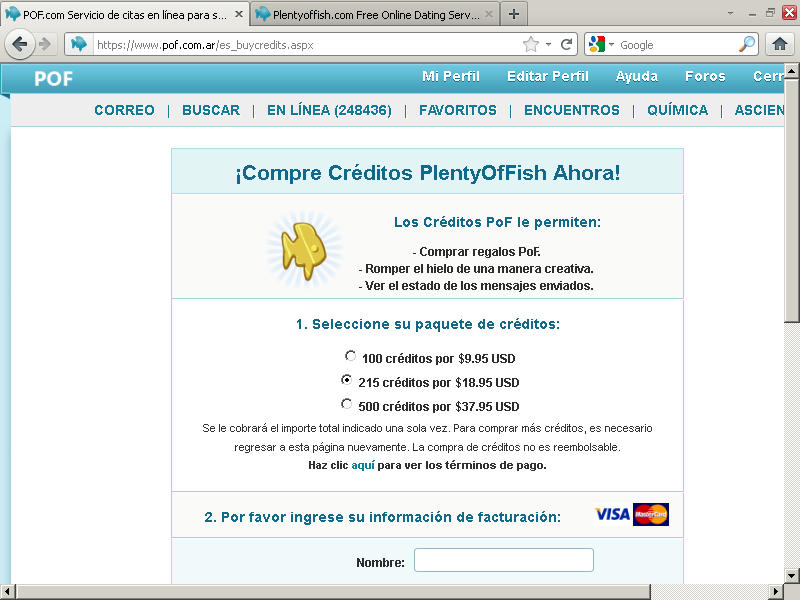Open FAVORITOS link
The height and width of the screenshot is (600, 800).
click(x=458, y=110)
